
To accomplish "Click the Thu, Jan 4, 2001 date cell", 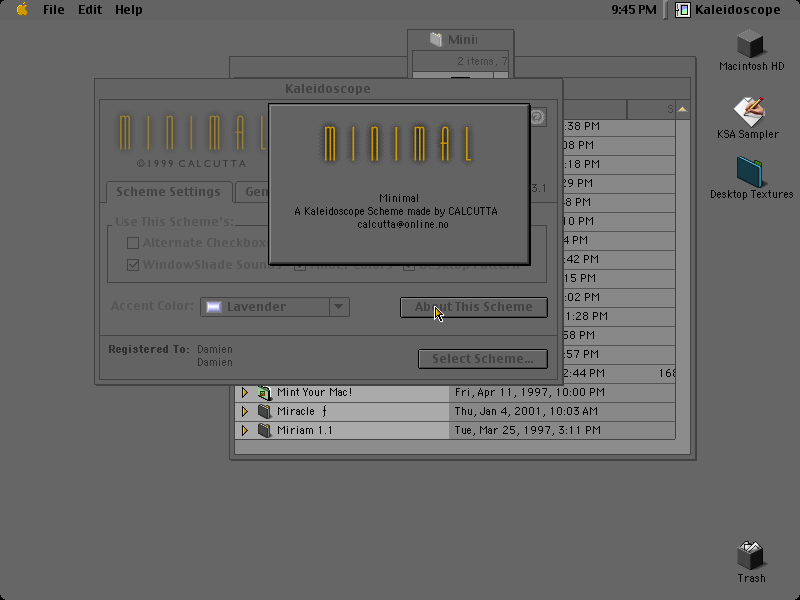I will [x=526, y=411].
